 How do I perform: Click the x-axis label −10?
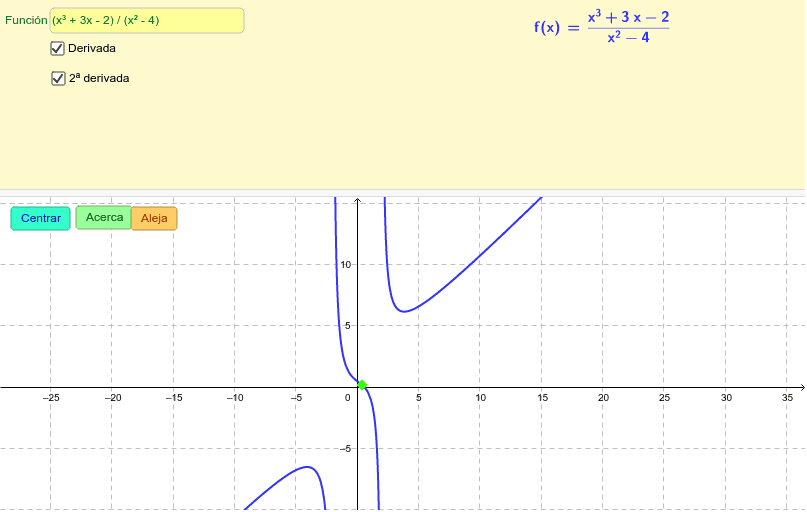(x=235, y=398)
